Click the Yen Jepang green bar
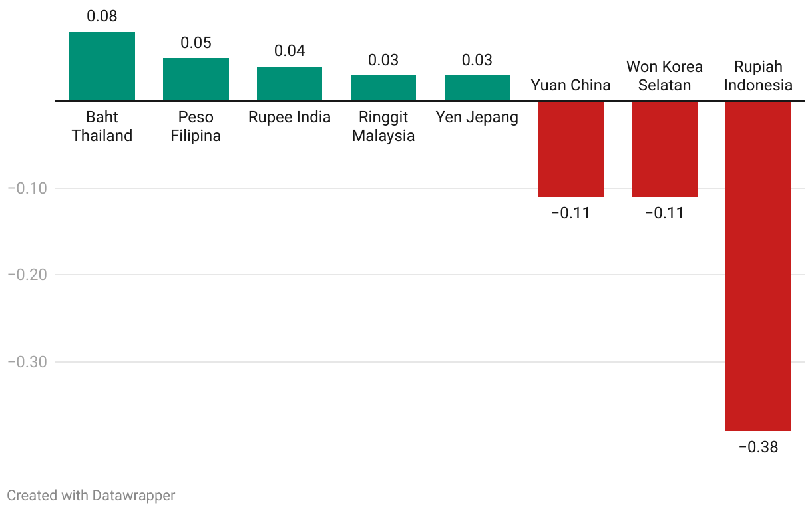 pos(477,88)
